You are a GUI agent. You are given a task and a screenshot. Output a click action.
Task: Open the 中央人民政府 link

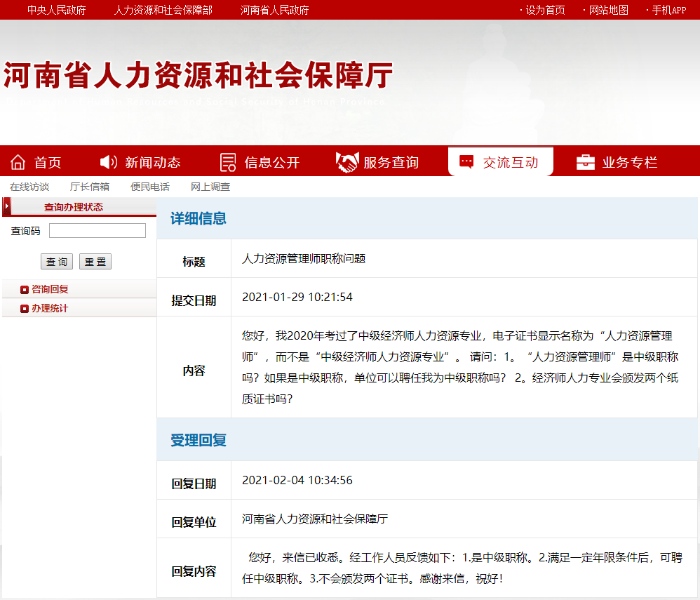pos(57,10)
